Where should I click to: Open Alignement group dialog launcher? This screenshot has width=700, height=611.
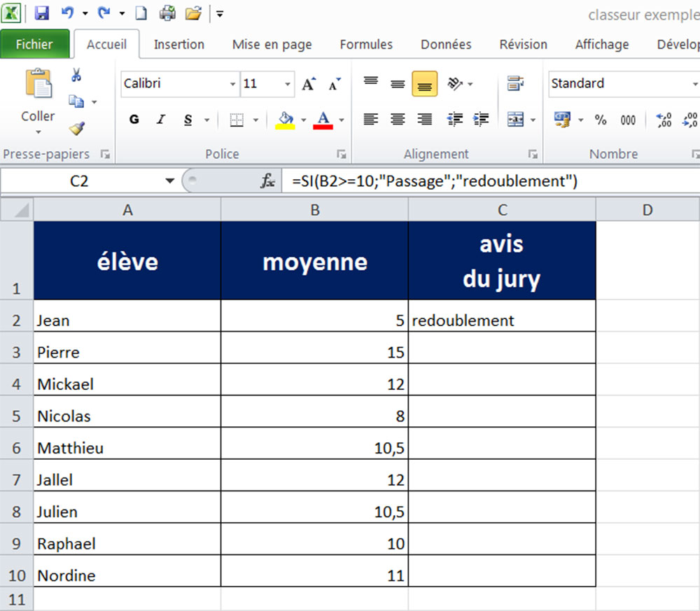(533, 154)
